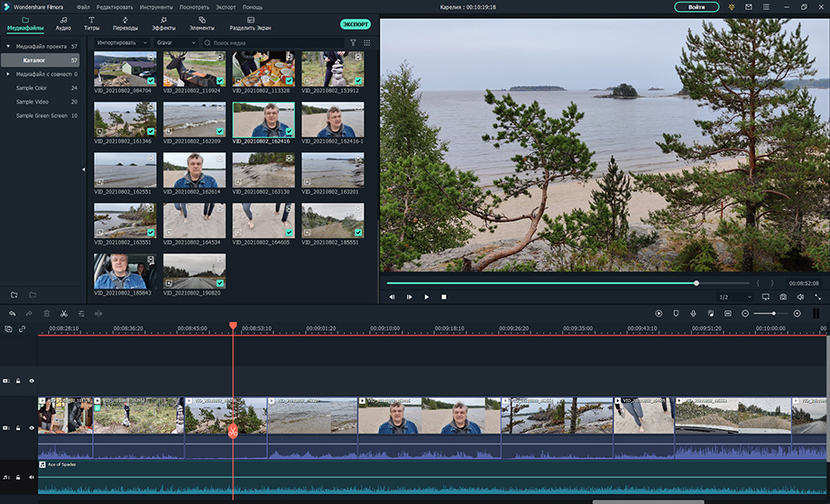Collapse the Медиафайл проекта tree
Viewport: 830px width, 504px height.
tap(8, 47)
